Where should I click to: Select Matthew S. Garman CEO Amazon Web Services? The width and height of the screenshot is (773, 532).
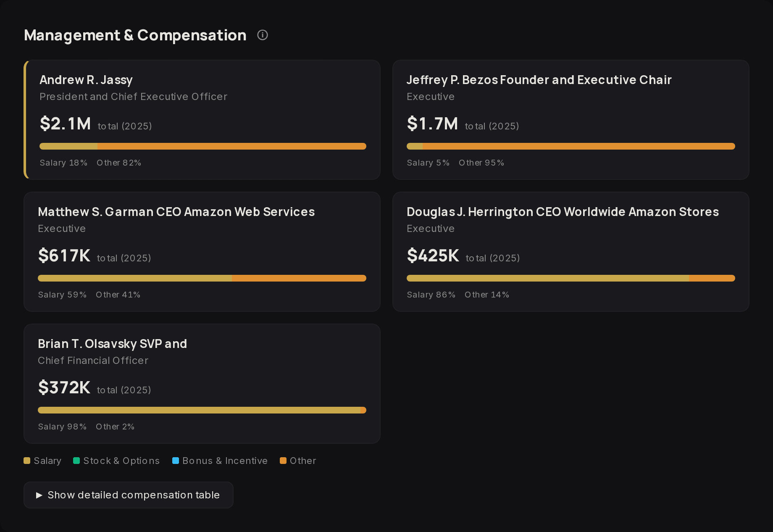pyautogui.click(x=176, y=212)
